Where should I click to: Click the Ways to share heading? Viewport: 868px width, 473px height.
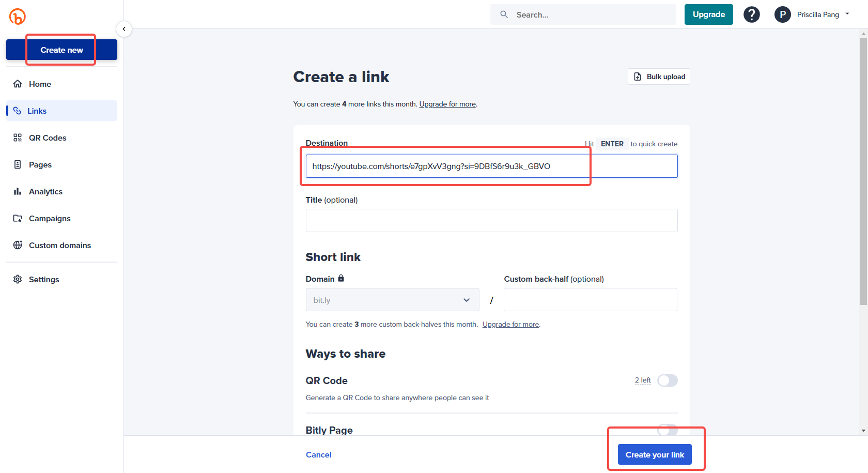click(345, 354)
